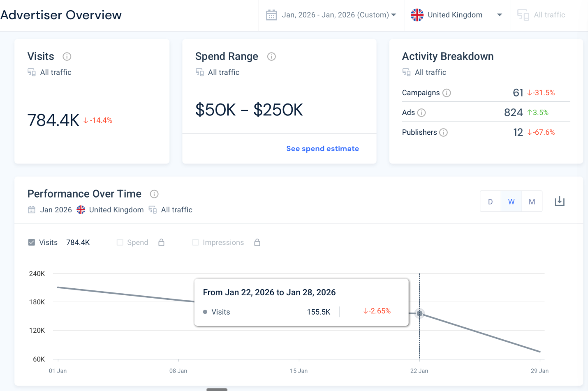This screenshot has width=588, height=391.
Task: Click the calendar icon in date picker
Action: 271,15
